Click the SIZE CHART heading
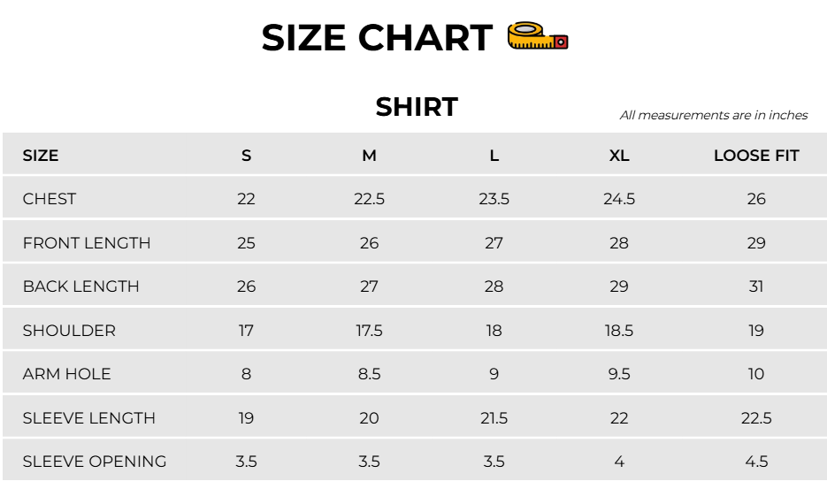Image resolution: width=827 pixels, height=504 pixels. (x=377, y=38)
